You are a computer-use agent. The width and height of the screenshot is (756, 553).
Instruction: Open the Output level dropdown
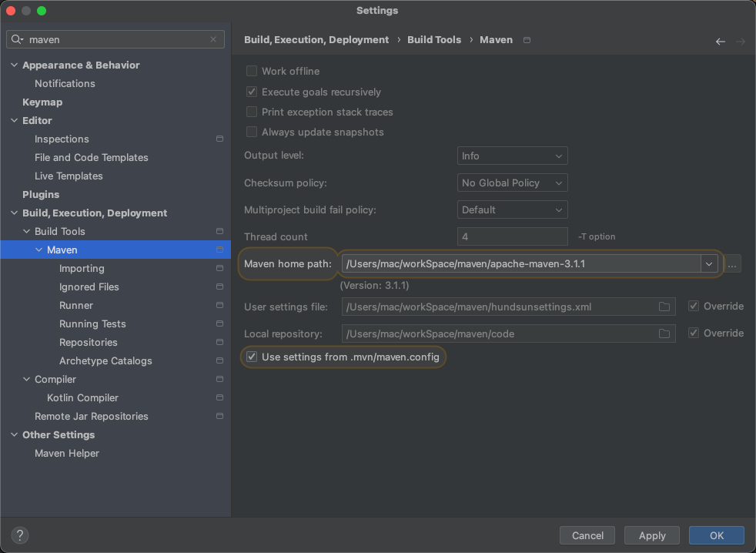click(512, 156)
